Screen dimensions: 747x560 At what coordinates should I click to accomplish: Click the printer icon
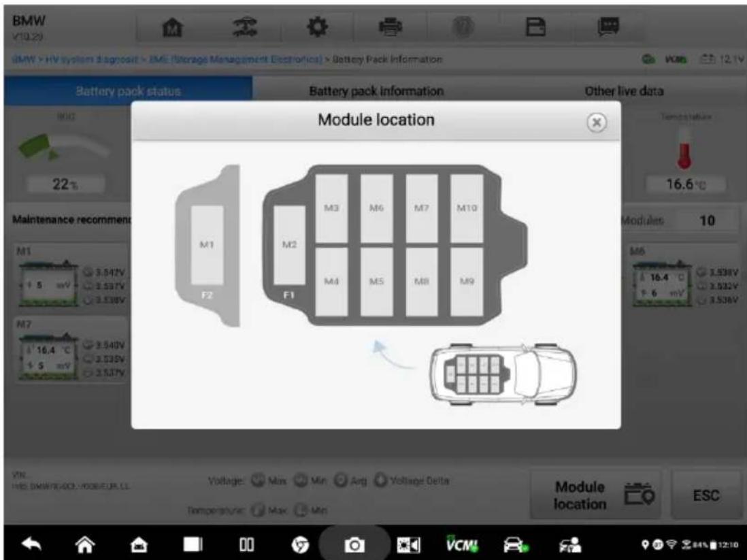click(391, 27)
